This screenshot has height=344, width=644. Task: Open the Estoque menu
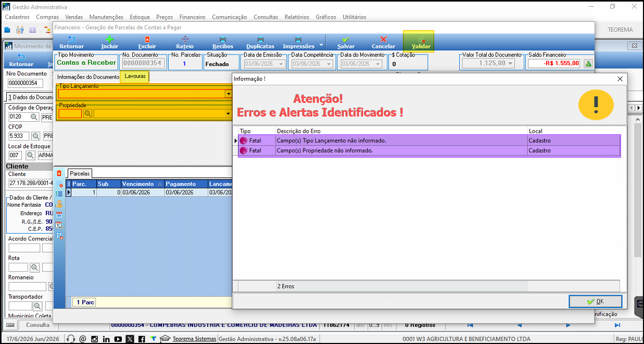coord(140,17)
